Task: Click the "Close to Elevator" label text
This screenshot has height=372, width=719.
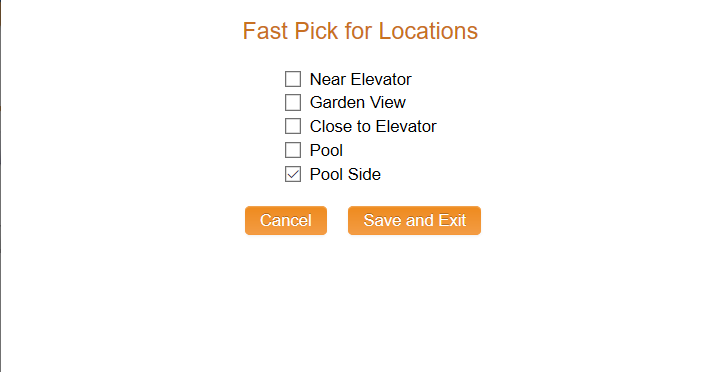Action: [373, 126]
